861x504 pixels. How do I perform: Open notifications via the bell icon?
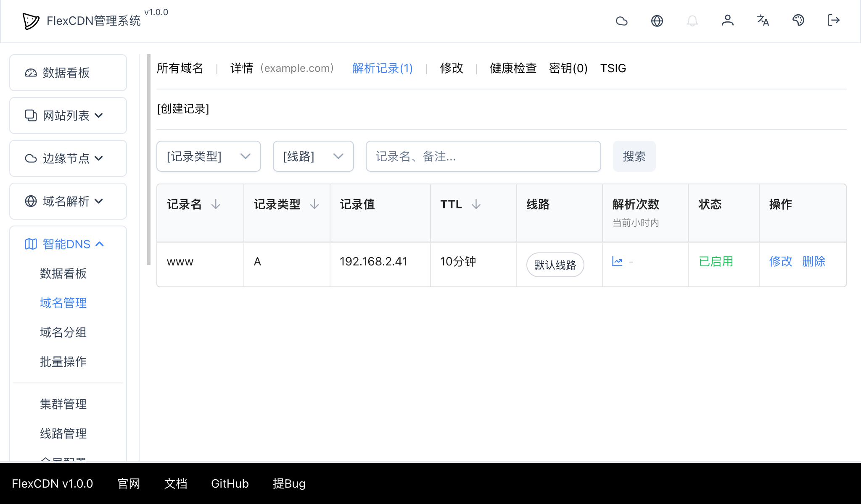click(x=693, y=21)
